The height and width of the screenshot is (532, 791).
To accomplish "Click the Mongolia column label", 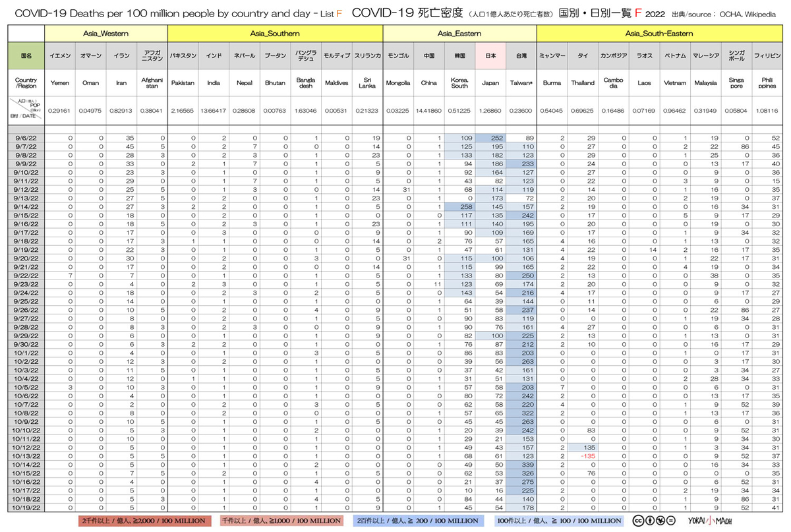I will [398, 84].
